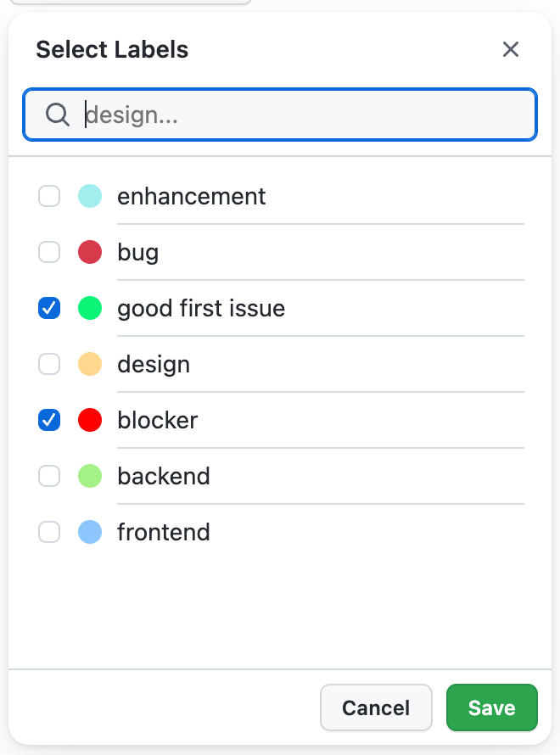Select the backend label text

[x=164, y=477]
